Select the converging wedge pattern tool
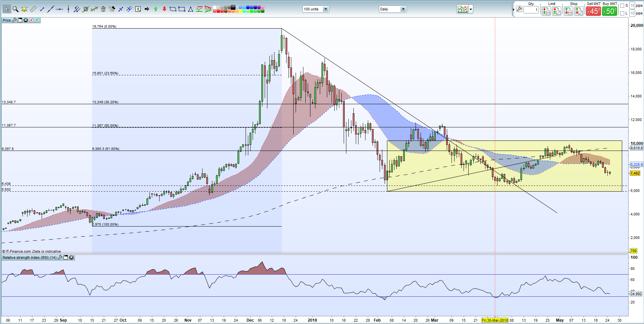The height and width of the screenshot is (324, 644). (x=208, y=9)
